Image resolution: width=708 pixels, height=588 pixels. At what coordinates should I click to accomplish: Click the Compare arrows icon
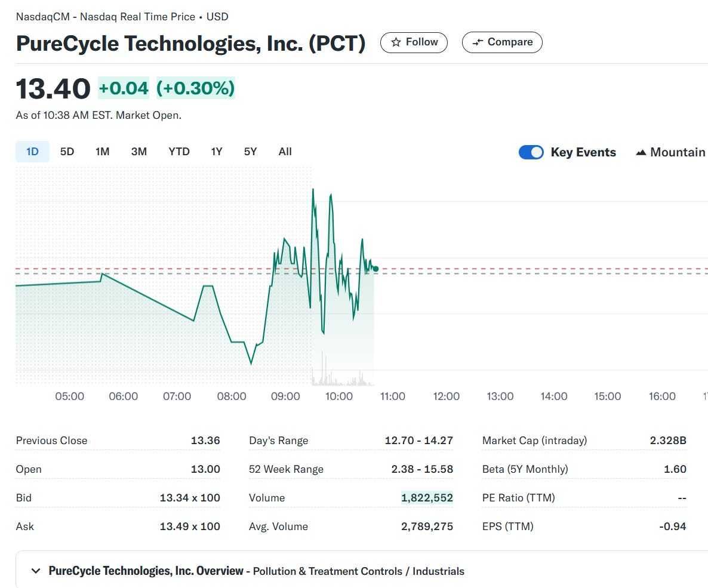(x=477, y=42)
